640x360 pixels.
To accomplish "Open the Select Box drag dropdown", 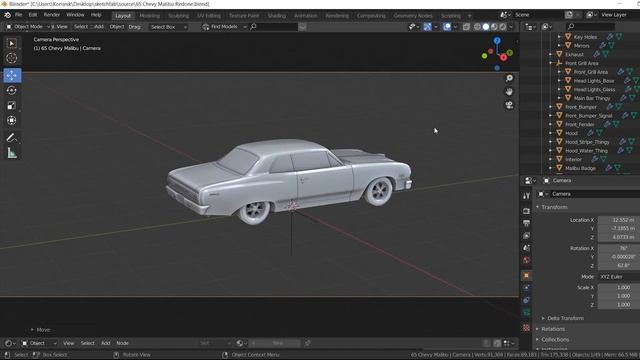I will (x=168, y=27).
